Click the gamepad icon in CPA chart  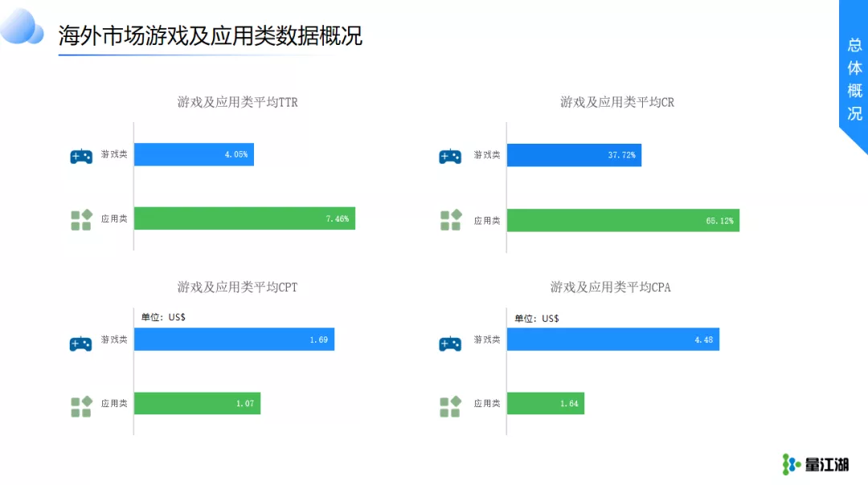450,344
